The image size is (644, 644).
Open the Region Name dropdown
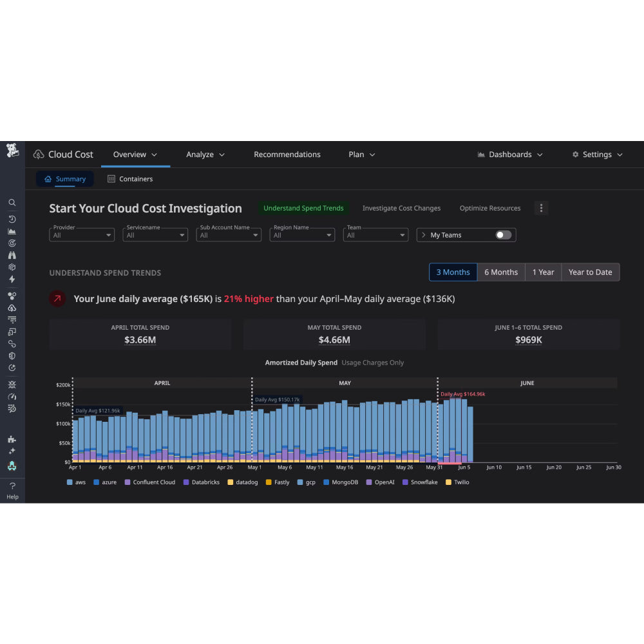pos(301,234)
